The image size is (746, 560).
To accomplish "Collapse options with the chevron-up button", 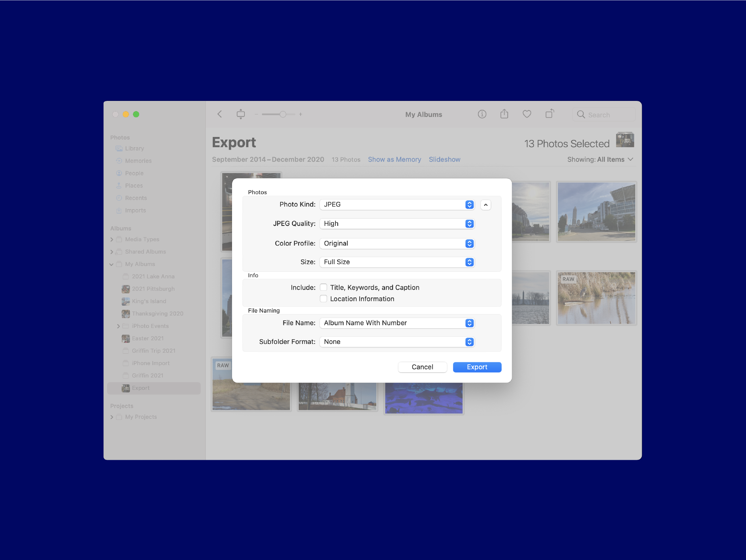I will point(486,205).
